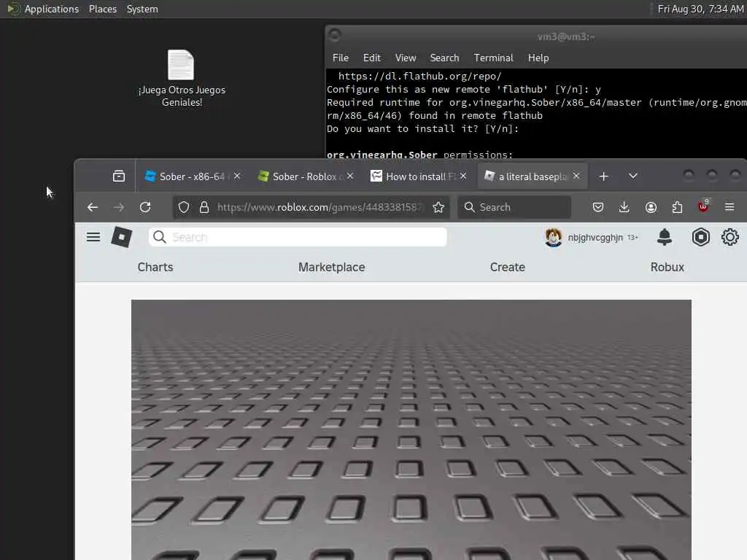Open the Roblox side navigation menu
Screen dimensions: 747x560
(x=93, y=237)
